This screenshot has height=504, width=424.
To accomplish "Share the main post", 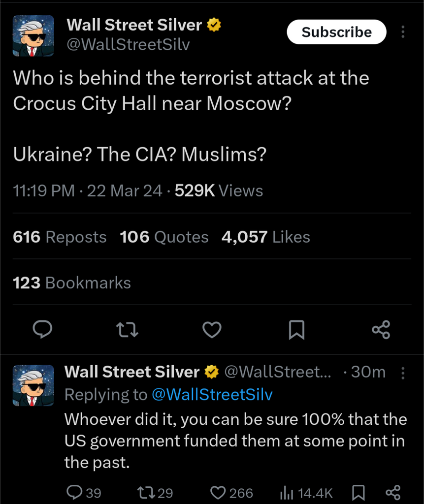I will [381, 329].
